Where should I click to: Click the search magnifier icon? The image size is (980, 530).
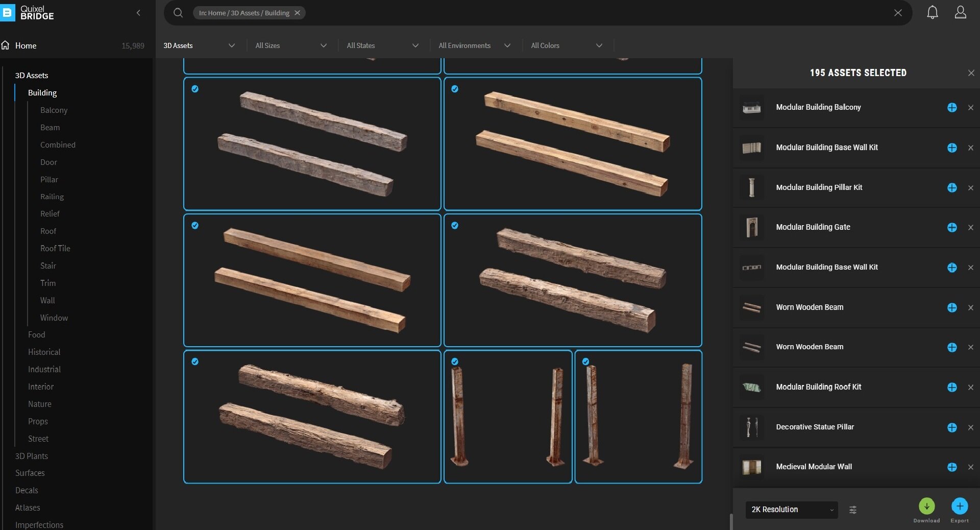click(178, 13)
